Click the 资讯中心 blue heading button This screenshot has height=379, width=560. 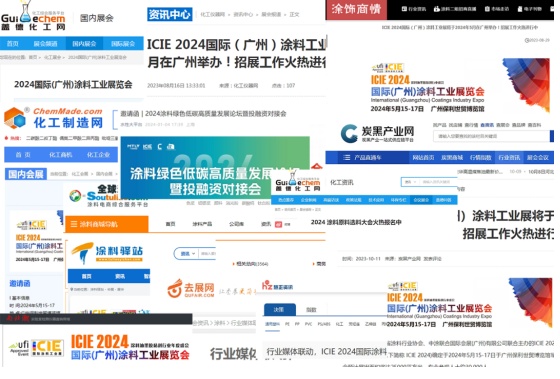[x=170, y=14]
